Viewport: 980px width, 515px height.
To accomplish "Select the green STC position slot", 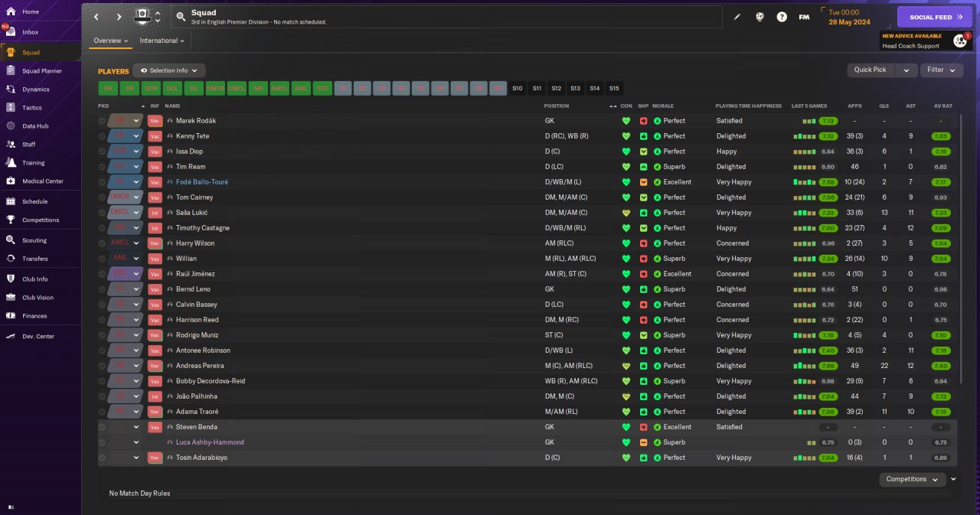I will tap(322, 88).
